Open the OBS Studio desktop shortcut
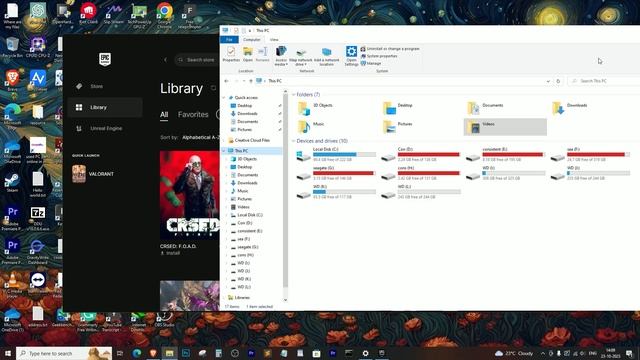This screenshot has height=360, width=640. point(164,320)
